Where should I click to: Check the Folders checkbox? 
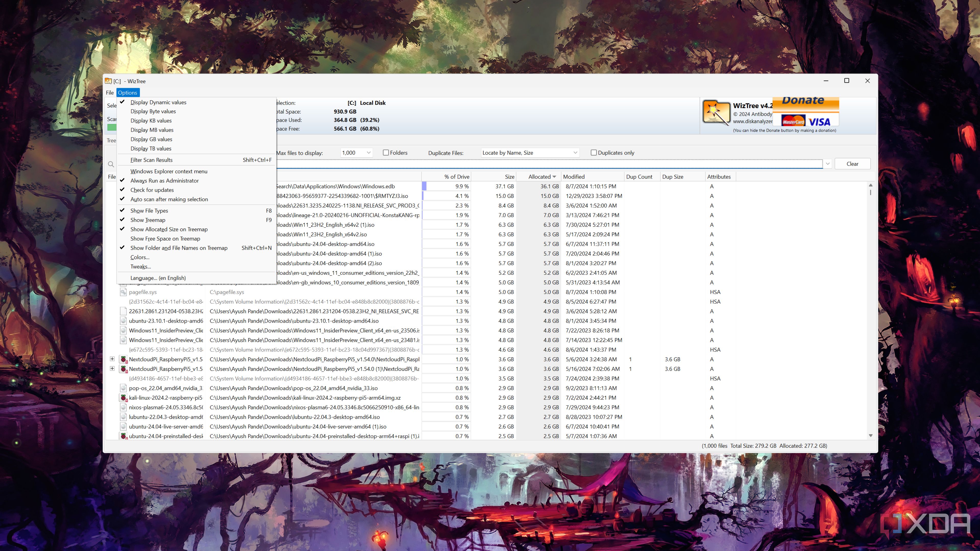(x=386, y=153)
